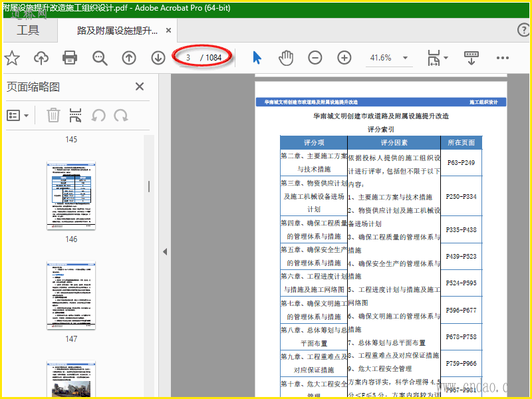Image resolution: width=532 pixels, height=399 pixels.
Task: Open the scrolling mode keyboard icon
Action: (x=471, y=58)
